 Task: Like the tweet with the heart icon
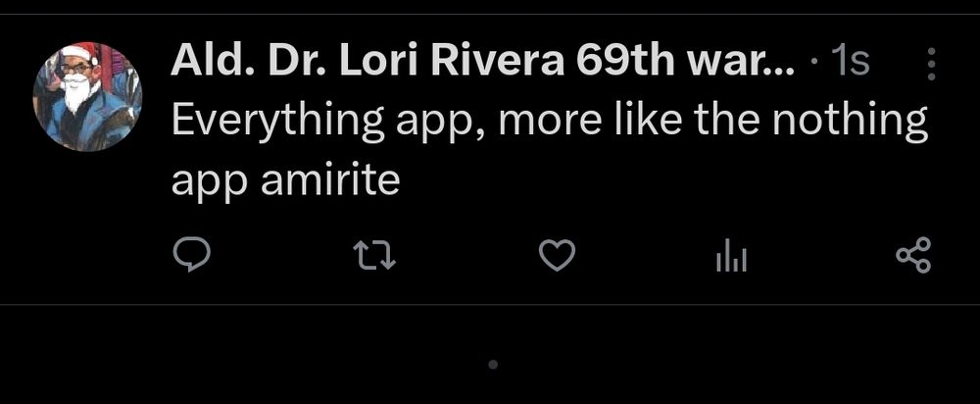557,257
